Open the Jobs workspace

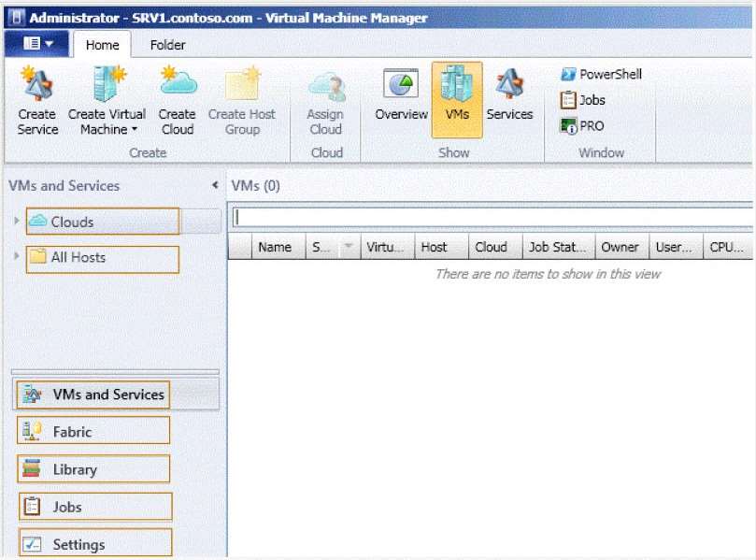[x=95, y=507]
